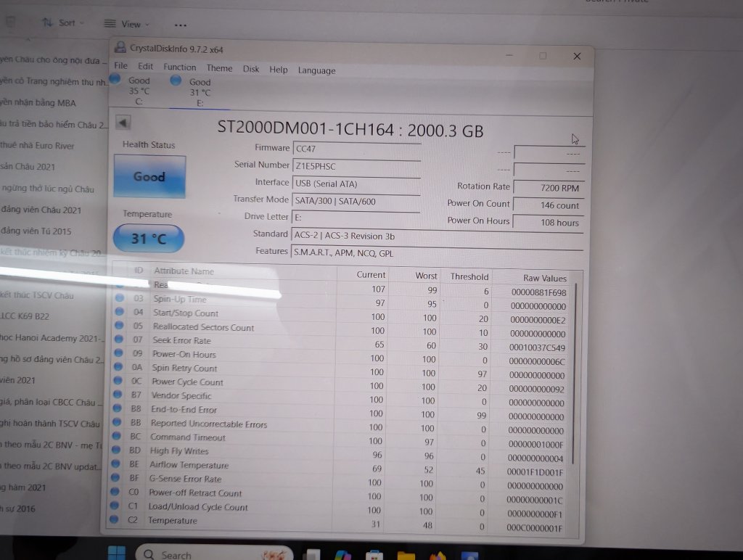Click the Current column header
The image size is (743, 560).
click(371, 274)
